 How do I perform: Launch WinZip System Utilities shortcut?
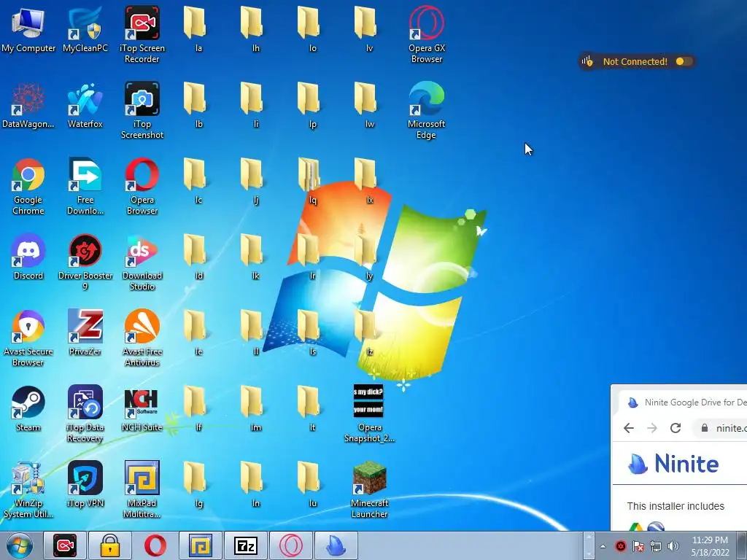pyautogui.click(x=28, y=489)
